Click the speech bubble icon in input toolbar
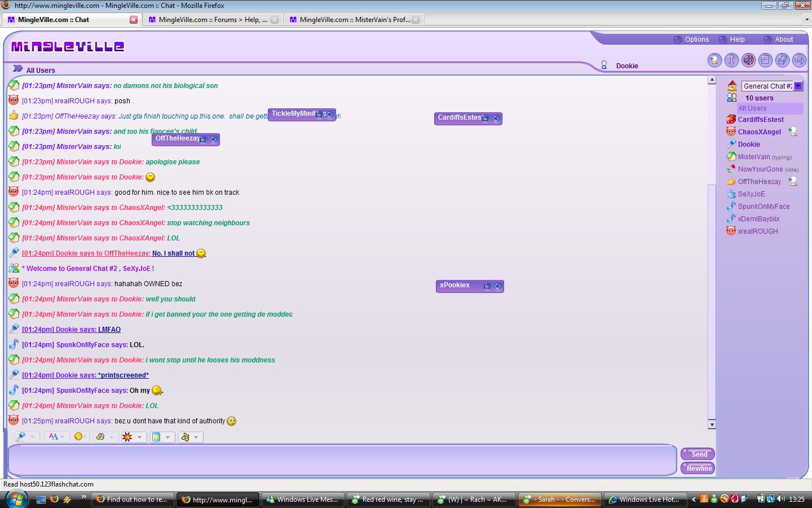The width and height of the screenshot is (812, 508). coord(157,437)
